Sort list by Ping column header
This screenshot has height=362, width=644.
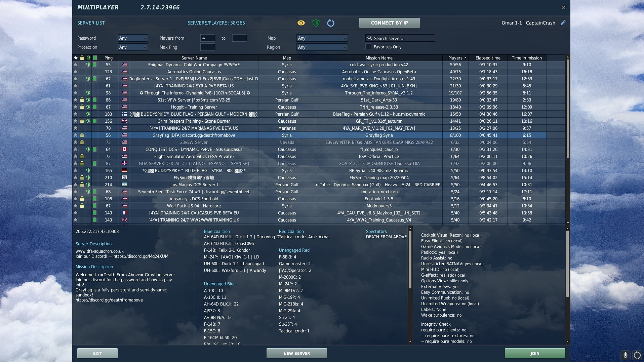click(108, 58)
